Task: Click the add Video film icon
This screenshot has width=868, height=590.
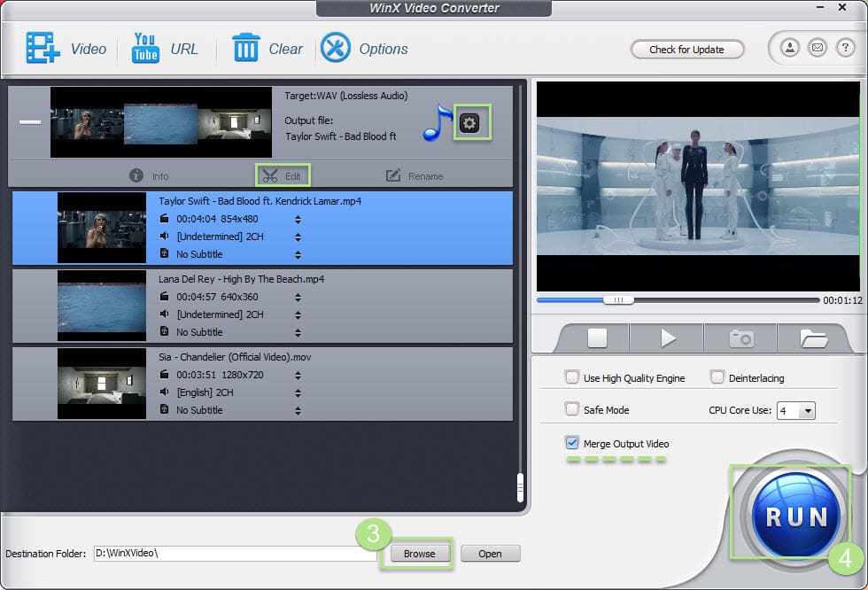Action: tap(43, 48)
